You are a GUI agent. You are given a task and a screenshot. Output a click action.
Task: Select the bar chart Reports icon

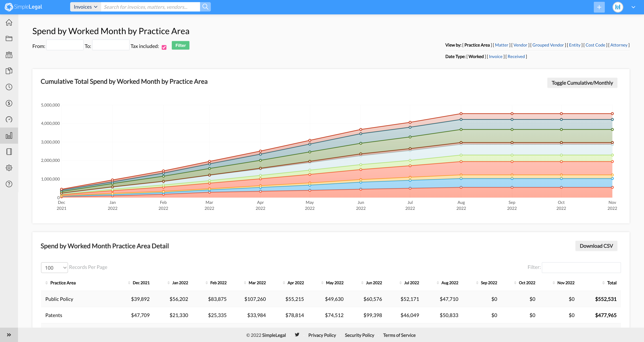pyautogui.click(x=9, y=136)
